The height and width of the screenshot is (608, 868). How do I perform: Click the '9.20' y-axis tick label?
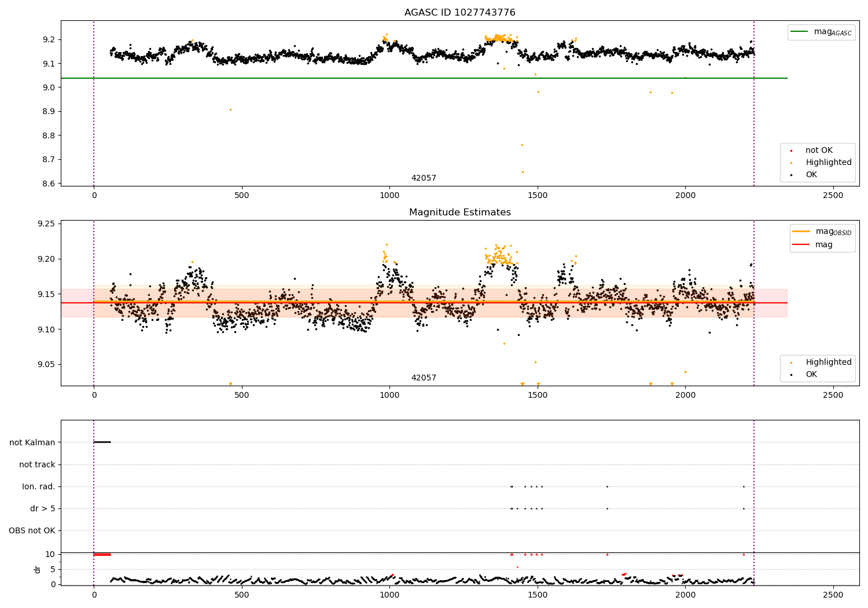[x=47, y=259]
